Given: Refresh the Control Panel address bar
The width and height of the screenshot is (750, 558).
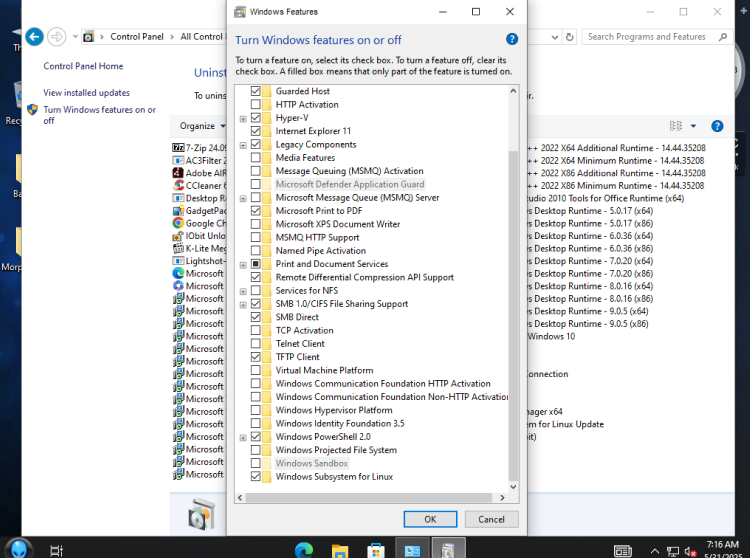Looking at the screenshot, I should click(x=569, y=37).
